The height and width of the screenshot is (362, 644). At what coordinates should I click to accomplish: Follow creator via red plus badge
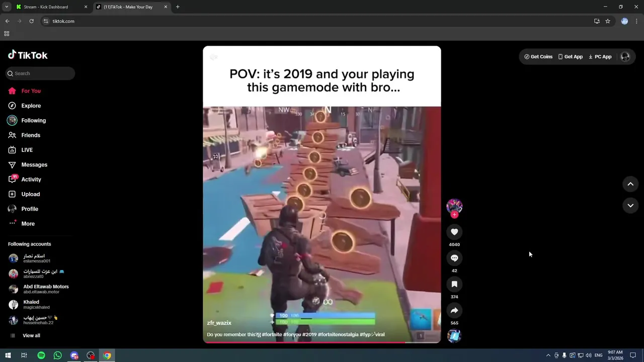pos(454,215)
